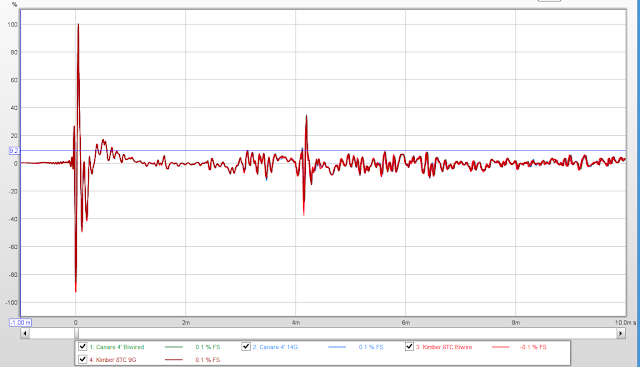
Task: Click the pink Kimber 8TC Biwire line swatch
Action: 501,347
